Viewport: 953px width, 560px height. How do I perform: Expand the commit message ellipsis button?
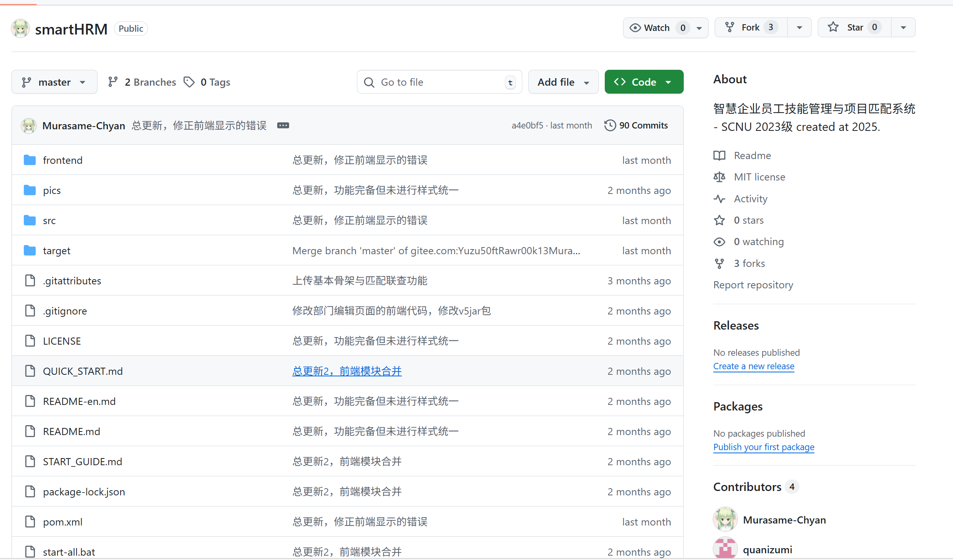point(283,125)
